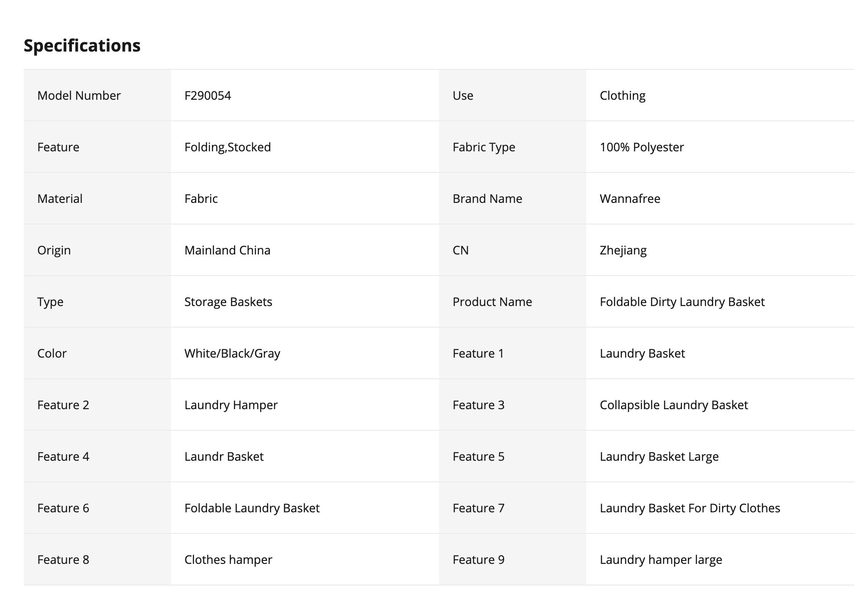Click the 100% Polyester fabric type
This screenshot has height=607, width=868.
point(641,147)
